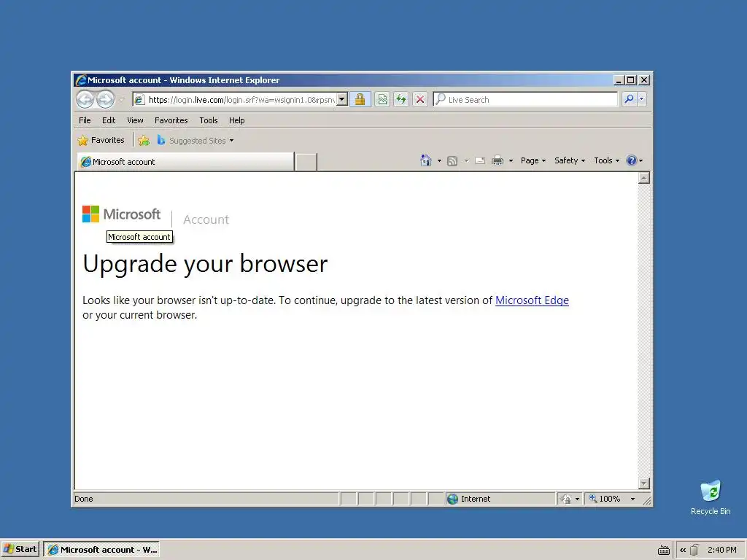
Task: Open the Tools menu in menu bar
Action: (208, 120)
